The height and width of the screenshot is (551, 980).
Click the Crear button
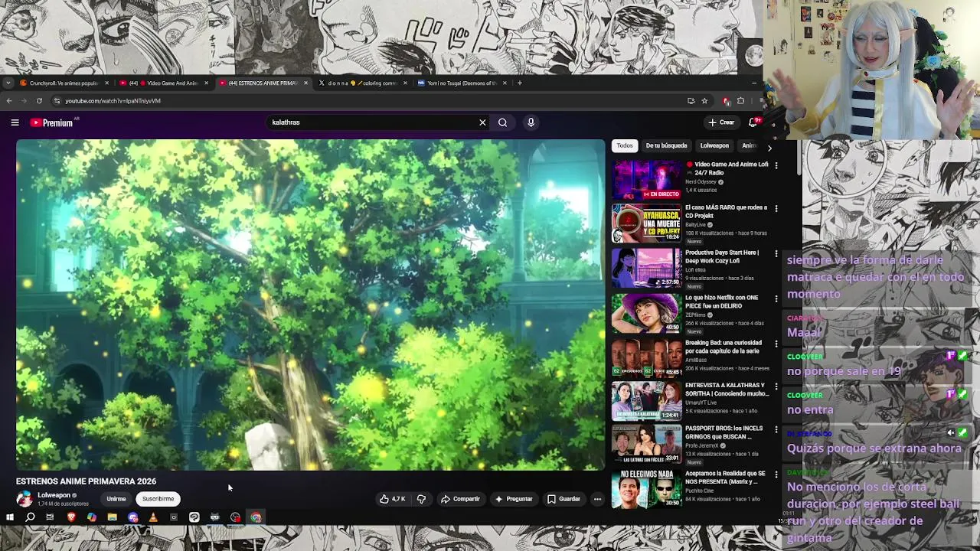click(721, 122)
